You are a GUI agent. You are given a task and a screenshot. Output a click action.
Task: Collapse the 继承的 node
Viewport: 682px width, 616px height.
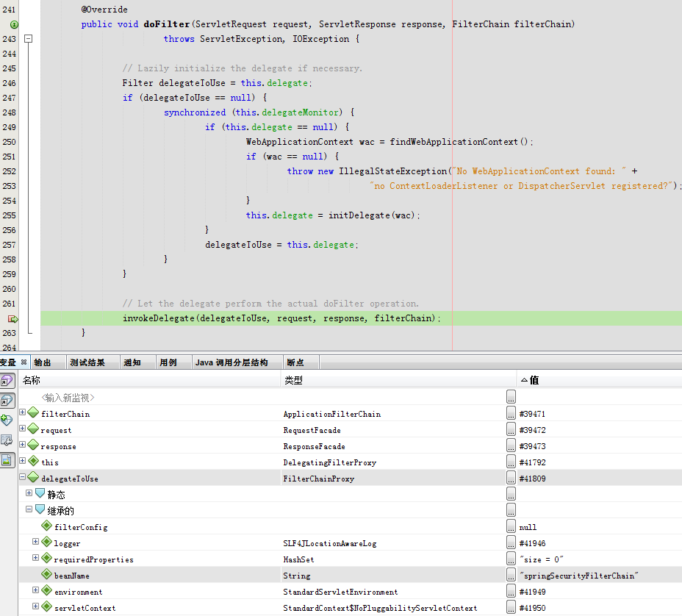tap(29, 509)
